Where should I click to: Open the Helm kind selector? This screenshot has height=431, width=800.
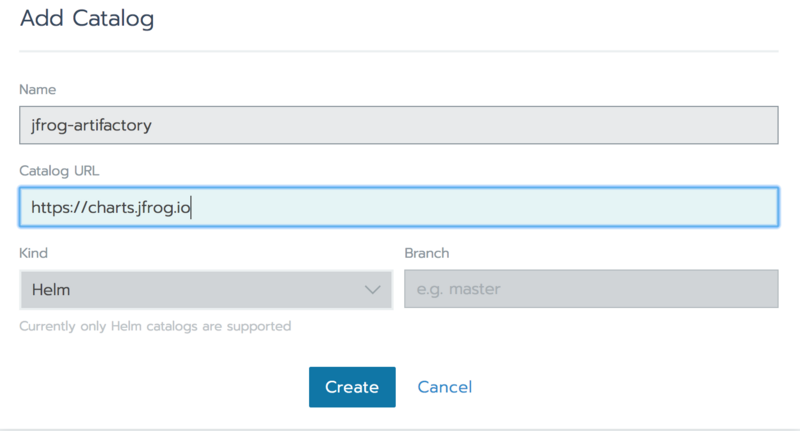[x=205, y=290]
